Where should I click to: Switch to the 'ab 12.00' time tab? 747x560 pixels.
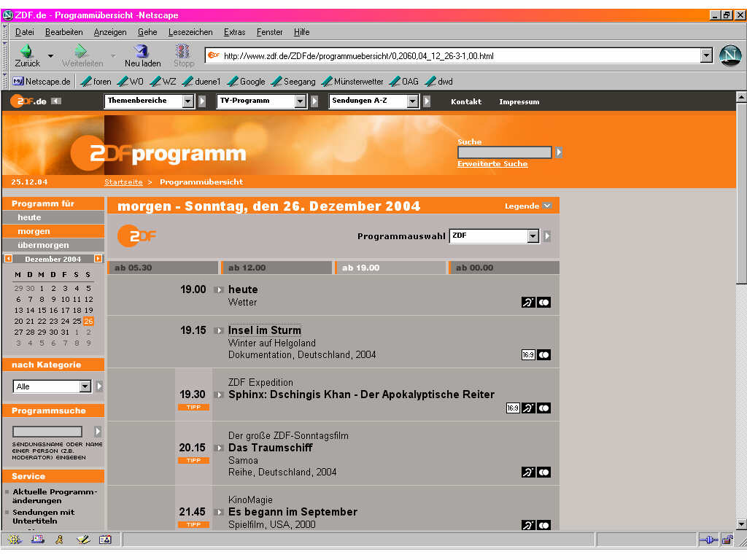(276, 268)
